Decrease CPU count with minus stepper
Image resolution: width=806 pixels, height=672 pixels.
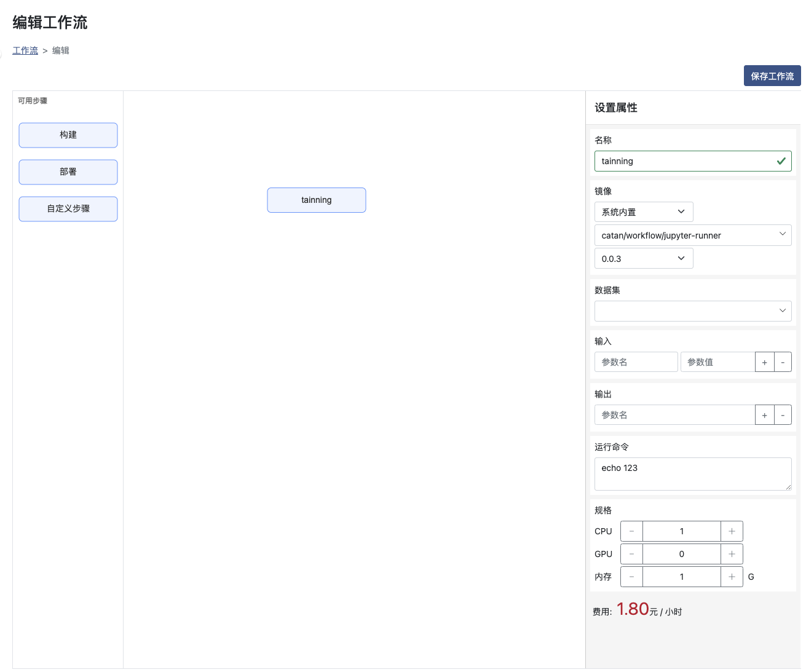pos(631,531)
